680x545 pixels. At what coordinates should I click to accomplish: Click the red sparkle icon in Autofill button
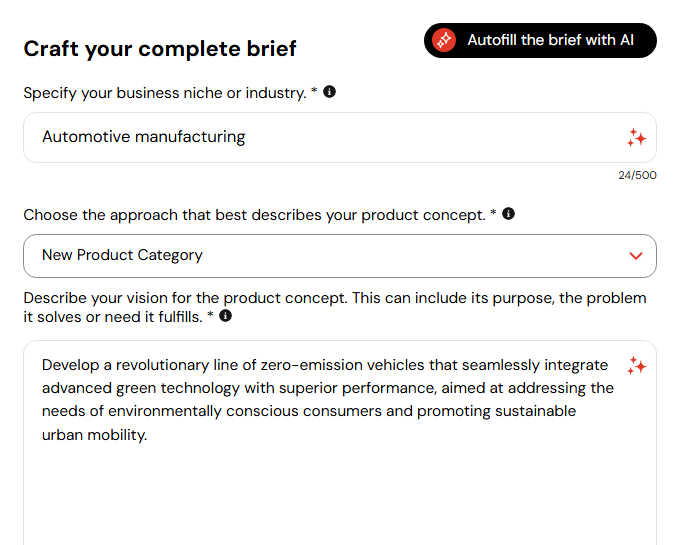coord(444,40)
